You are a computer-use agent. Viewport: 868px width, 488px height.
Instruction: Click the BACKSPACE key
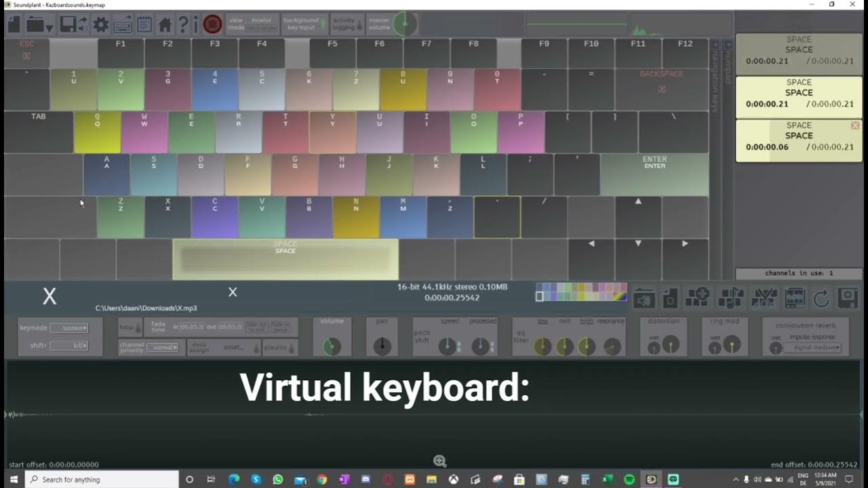click(662, 89)
